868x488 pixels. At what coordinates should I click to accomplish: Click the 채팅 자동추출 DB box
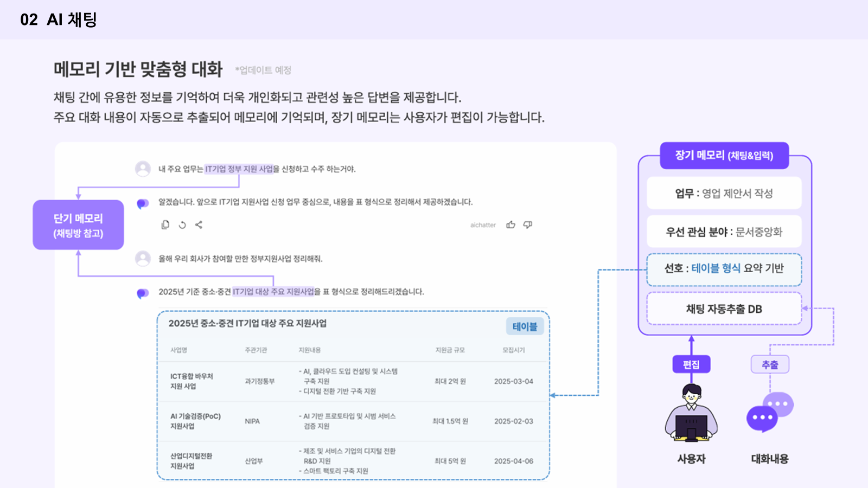pos(724,309)
